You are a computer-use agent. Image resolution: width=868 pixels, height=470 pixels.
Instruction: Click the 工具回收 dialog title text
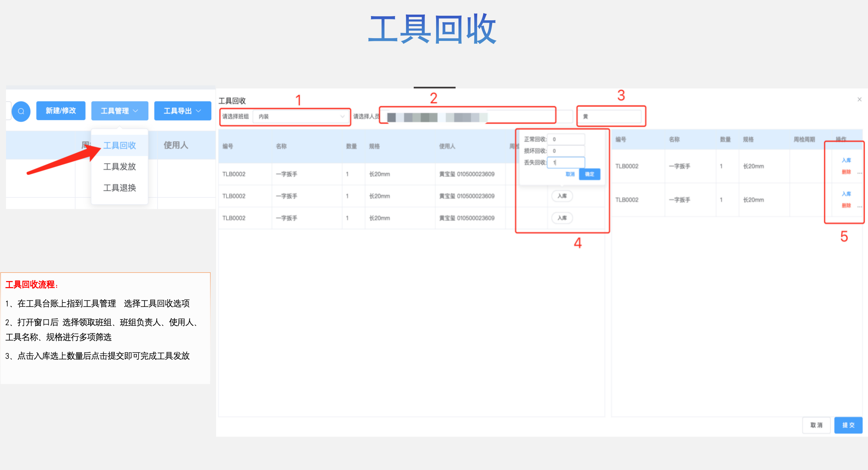232,101
